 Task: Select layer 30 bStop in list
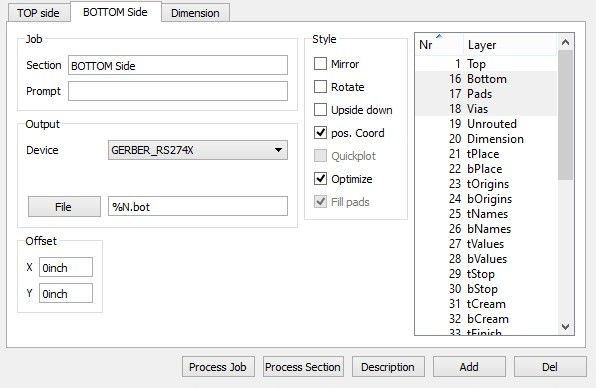pos(487,289)
